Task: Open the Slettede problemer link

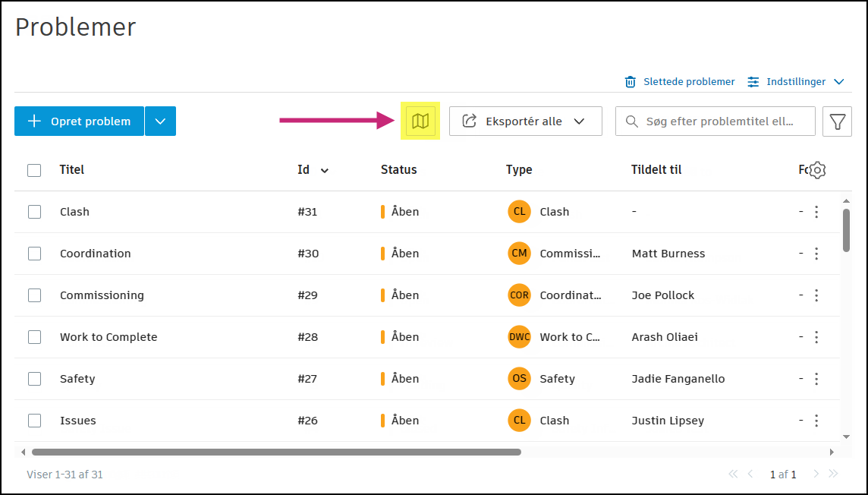Action: [689, 81]
